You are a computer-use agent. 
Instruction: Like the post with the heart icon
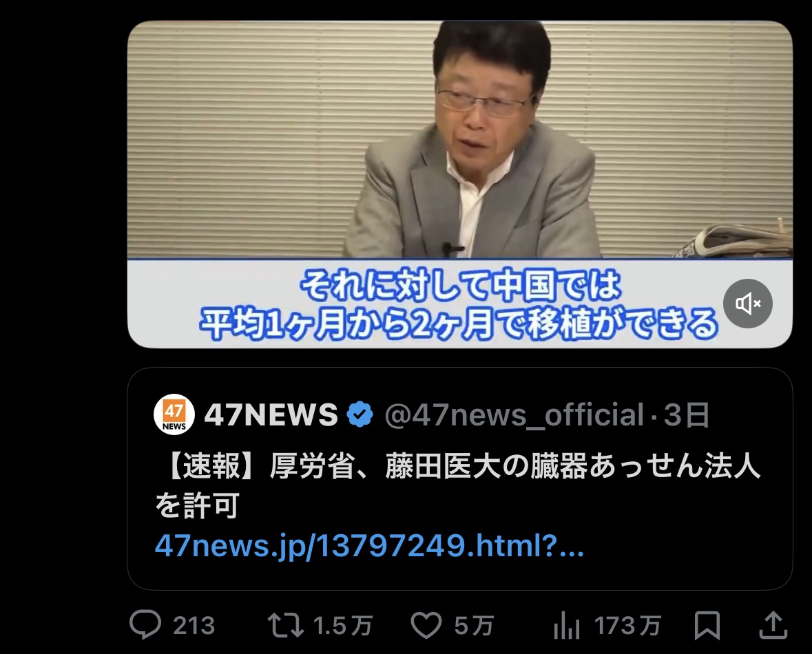coord(426,625)
